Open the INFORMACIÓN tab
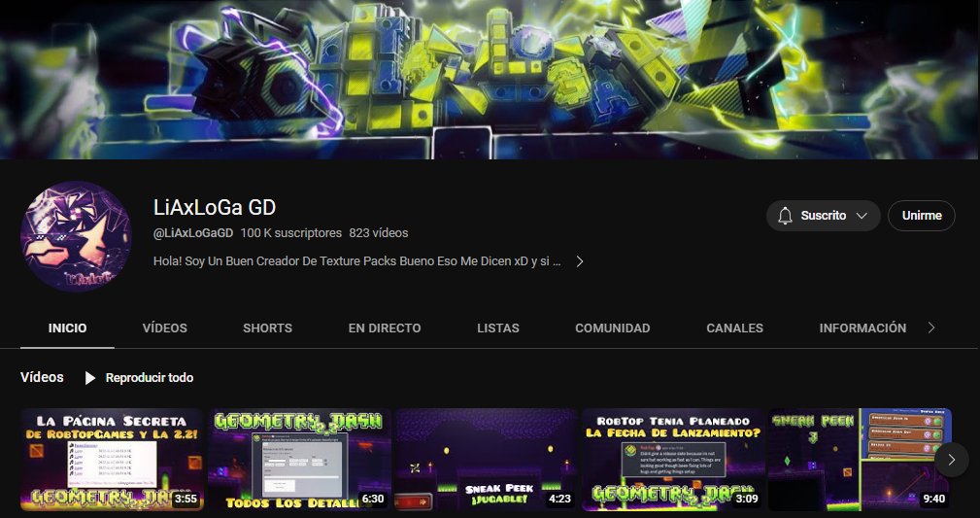This screenshot has height=518, width=980. [x=862, y=328]
